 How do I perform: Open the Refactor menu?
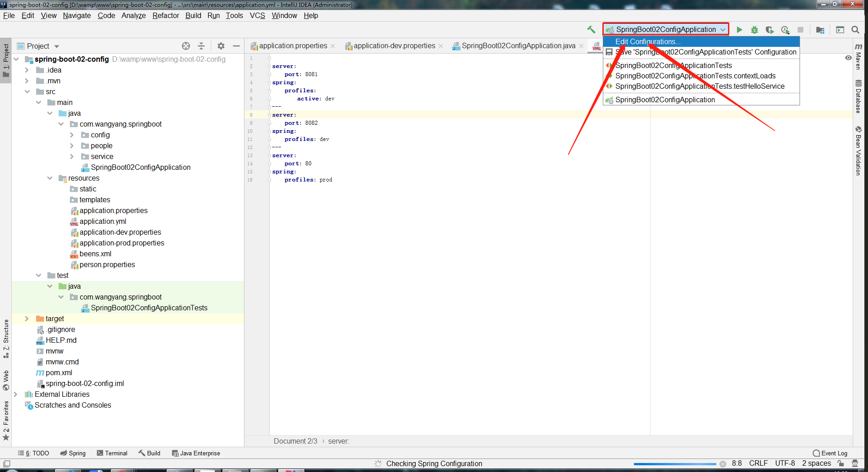166,16
